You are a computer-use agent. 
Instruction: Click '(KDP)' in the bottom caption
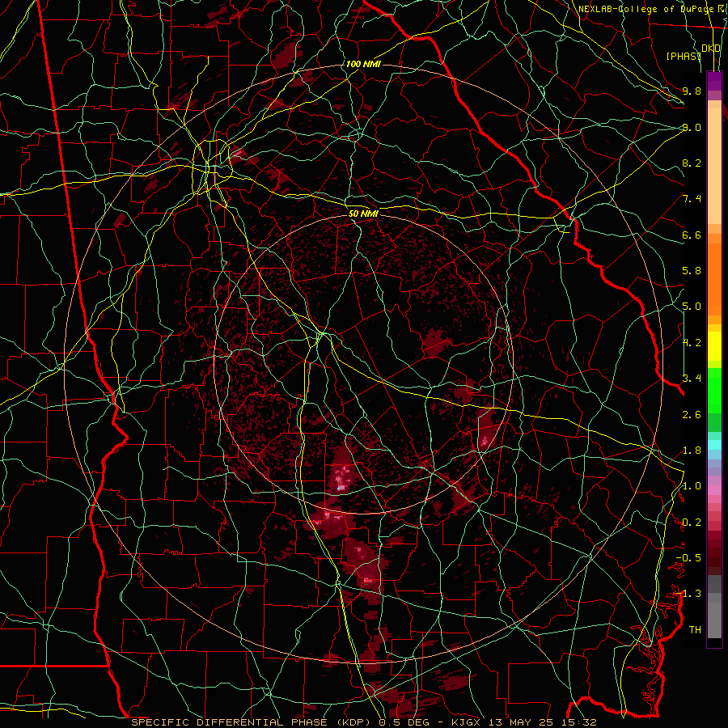353,722
